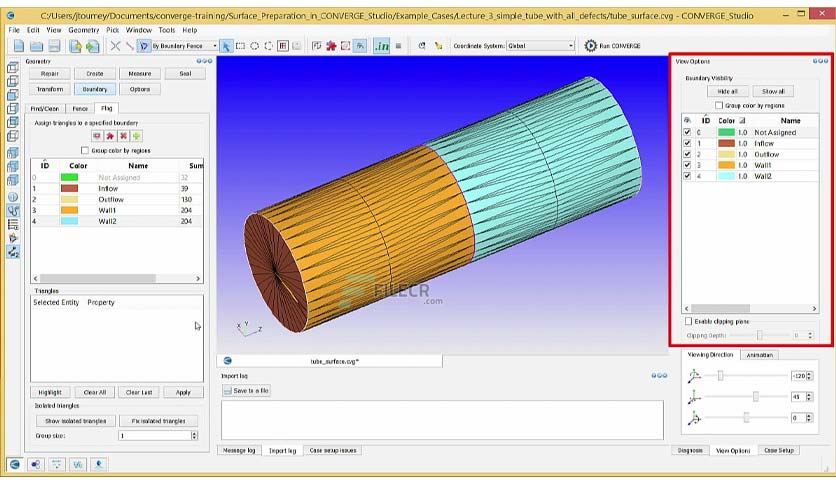Activate the cursor arrow selection tool
Viewport: 836px width, 484px height.
(226, 46)
